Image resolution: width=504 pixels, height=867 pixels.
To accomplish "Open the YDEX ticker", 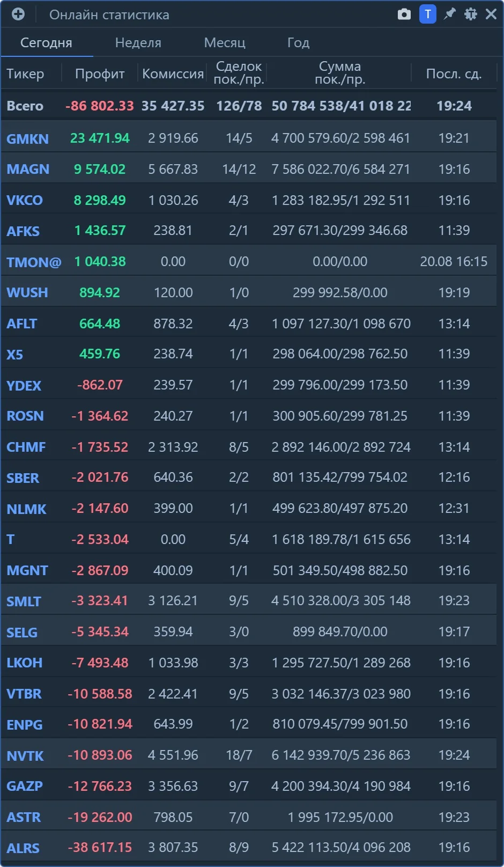I will coord(24,386).
